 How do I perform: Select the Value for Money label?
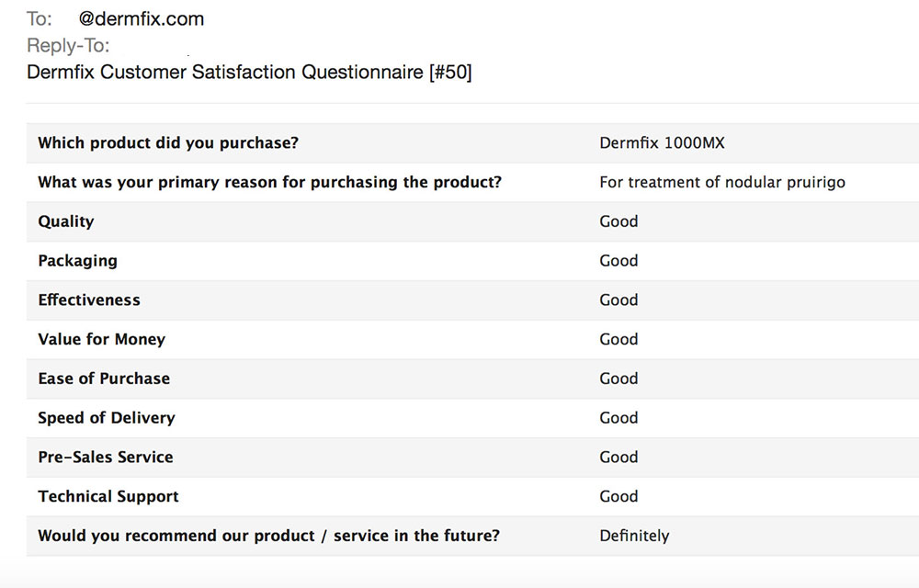coord(101,339)
